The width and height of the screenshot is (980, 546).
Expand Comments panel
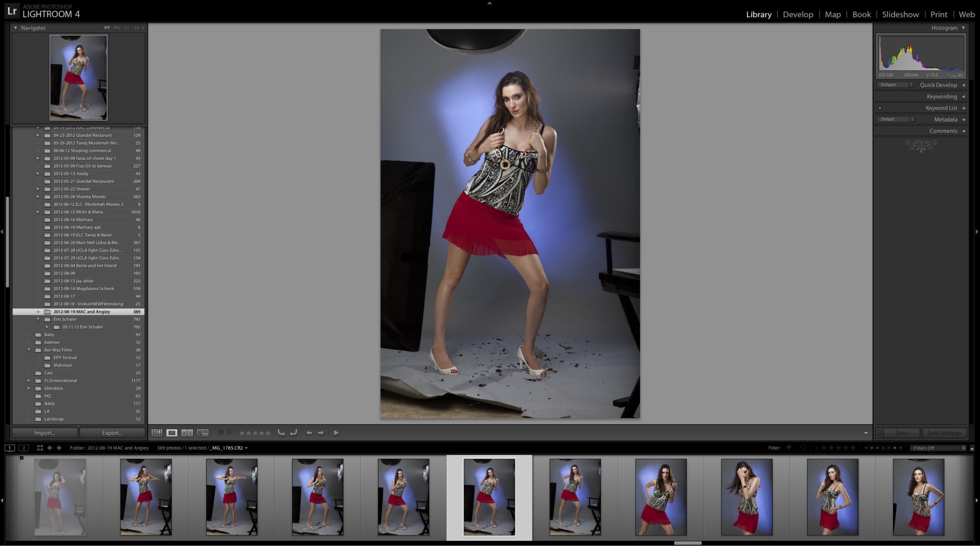coord(963,131)
